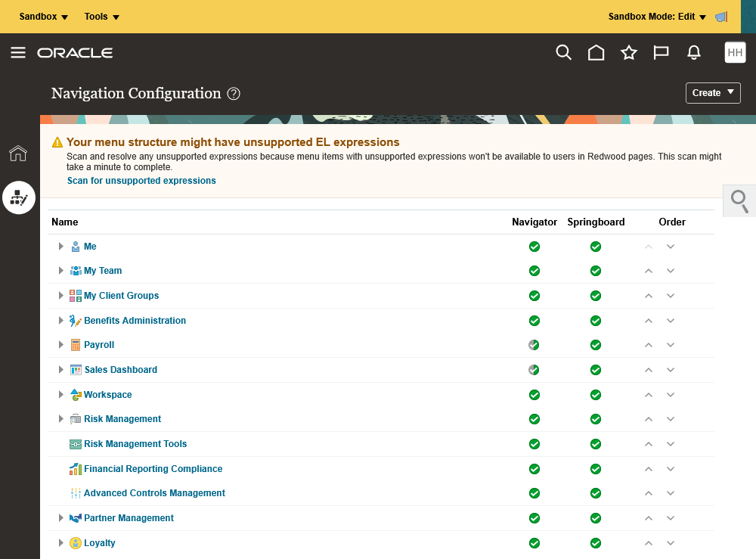This screenshot has width=756, height=559.
Task: Toggle Navigator visibility for Me
Action: (534, 247)
